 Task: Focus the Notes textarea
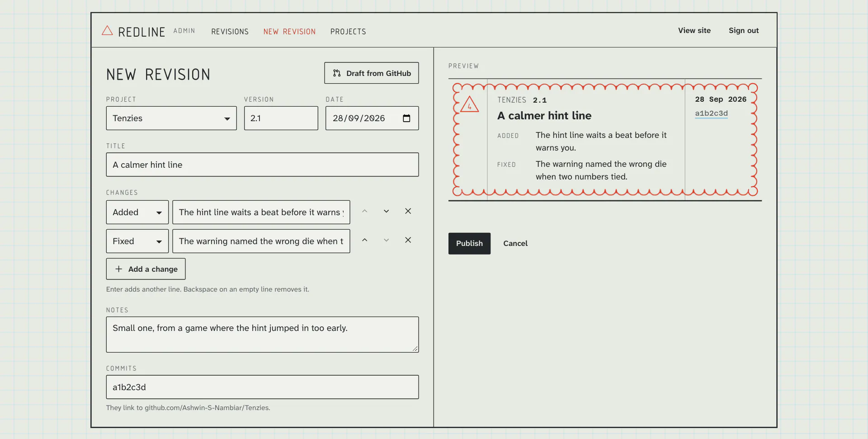pos(262,335)
